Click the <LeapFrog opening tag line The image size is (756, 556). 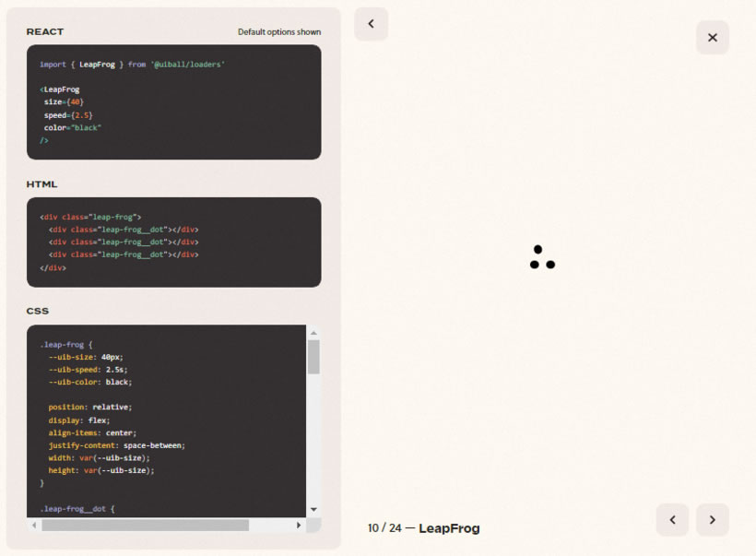(x=60, y=89)
